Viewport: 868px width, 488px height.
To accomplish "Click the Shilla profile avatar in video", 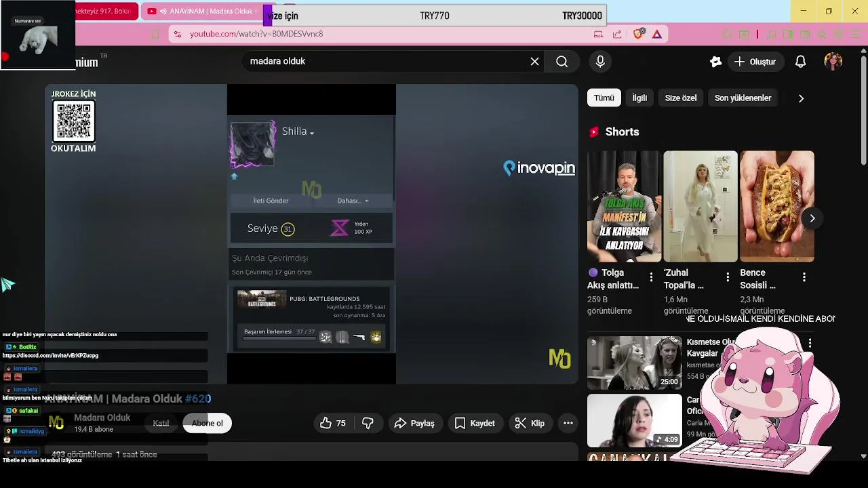I will [x=253, y=144].
